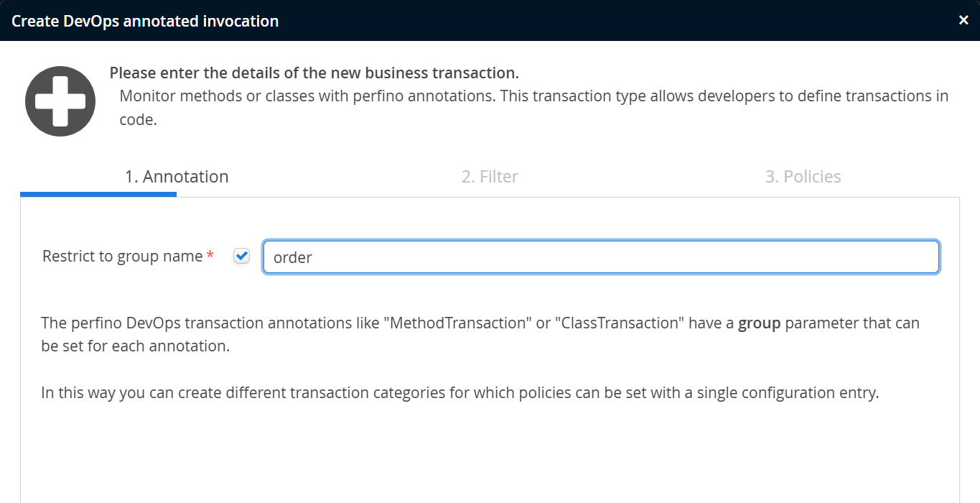Uncheck the Restrict to group name checkbox
This screenshot has width=980, height=503.
[242, 257]
